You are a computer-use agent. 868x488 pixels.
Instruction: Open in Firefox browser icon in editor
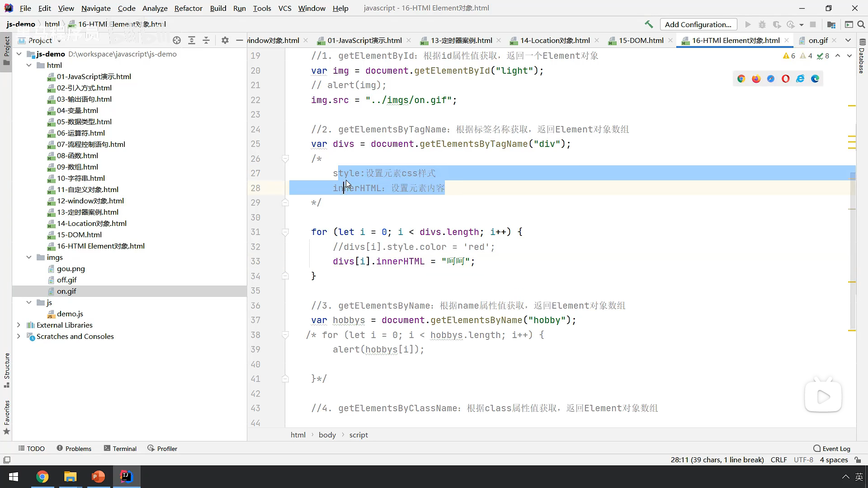[x=756, y=79]
